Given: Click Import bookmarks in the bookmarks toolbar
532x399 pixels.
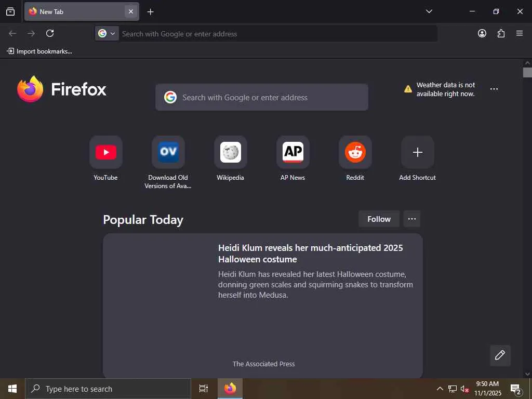Looking at the screenshot, I should pyautogui.click(x=39, y=51).
